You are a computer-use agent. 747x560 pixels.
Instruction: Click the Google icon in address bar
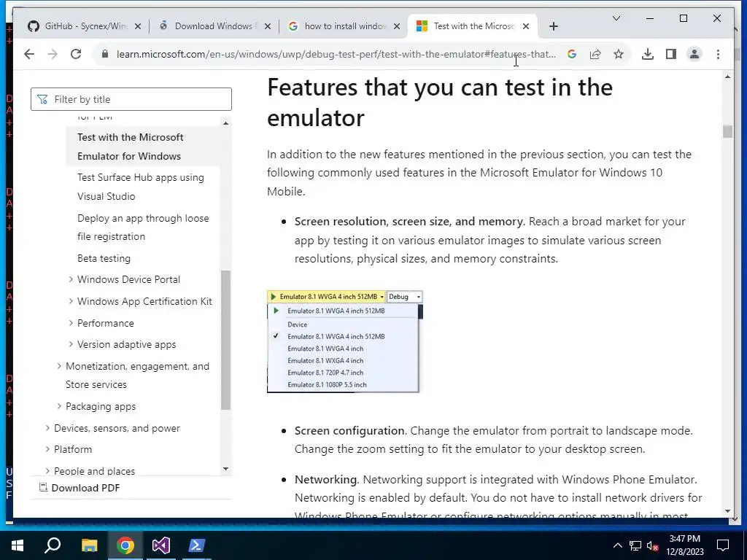(572, 54)
